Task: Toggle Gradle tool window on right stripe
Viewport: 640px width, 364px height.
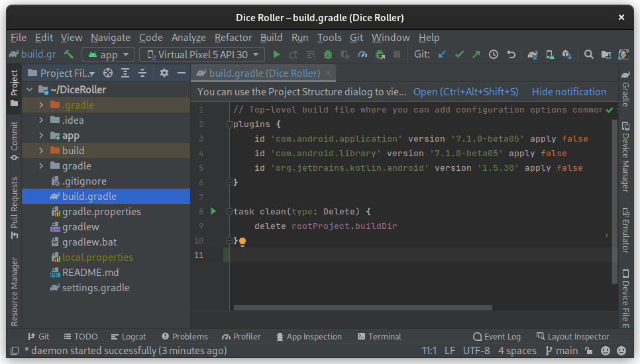Action: [x=625, y=89]
